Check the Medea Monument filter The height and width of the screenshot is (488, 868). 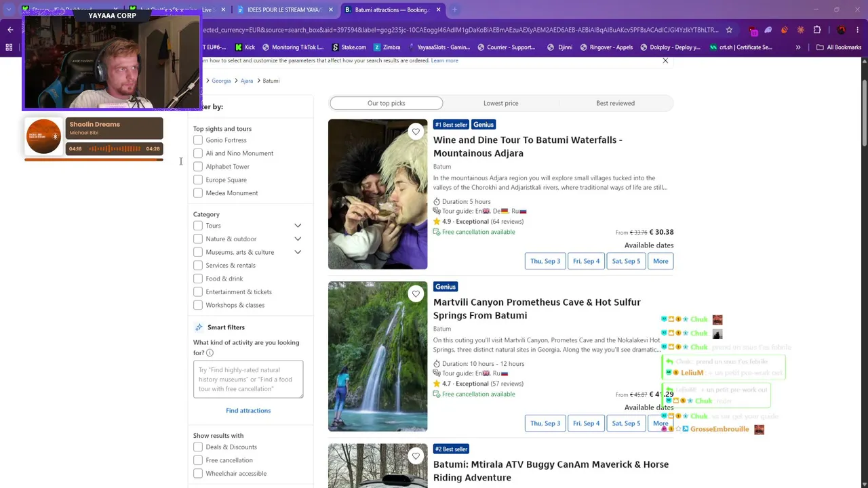tap(198, 193)
